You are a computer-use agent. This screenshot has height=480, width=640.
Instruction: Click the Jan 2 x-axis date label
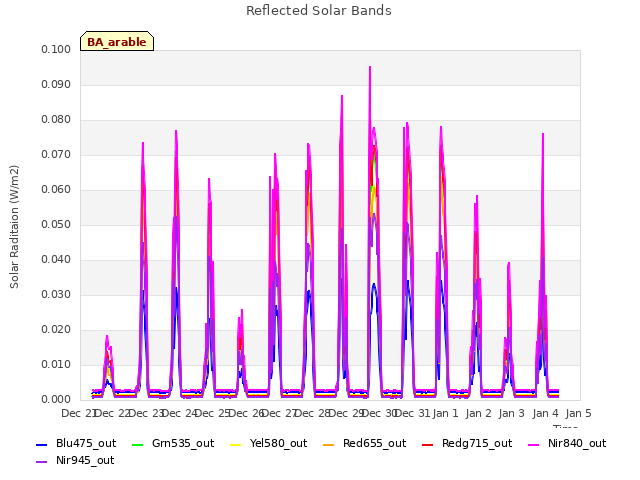pyautogui.click(x=478, y=413)
